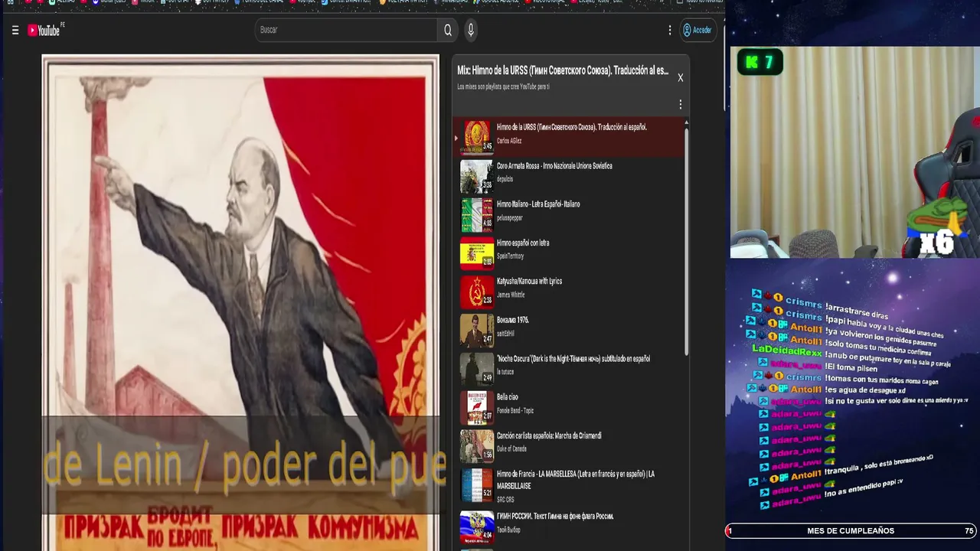Viewport: 980px width, 551px height.
Task: Open the 'Katyusha/Катюша with Lyrics' title
Action: [529, 281]
